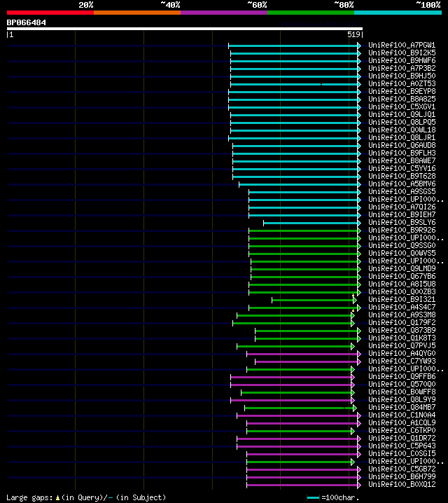Select the UniRef100_A5BMV6 label
448x503 pixels.
(402, 184)
